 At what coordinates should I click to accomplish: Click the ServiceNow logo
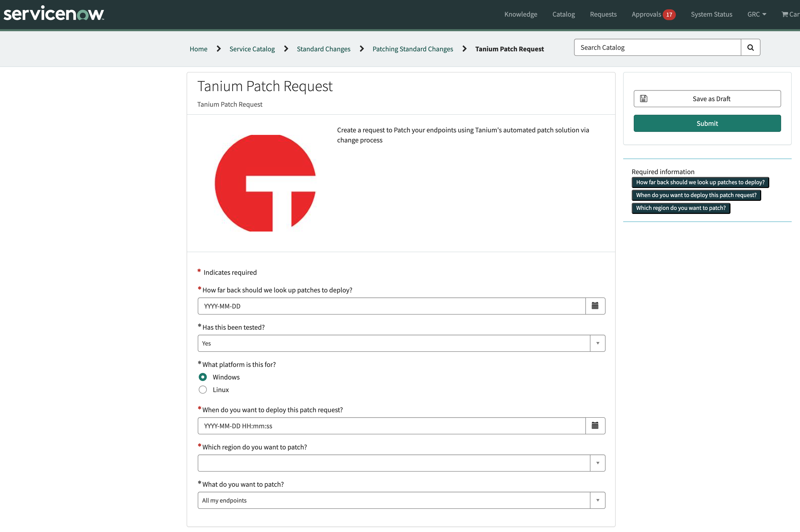point(54,14)
